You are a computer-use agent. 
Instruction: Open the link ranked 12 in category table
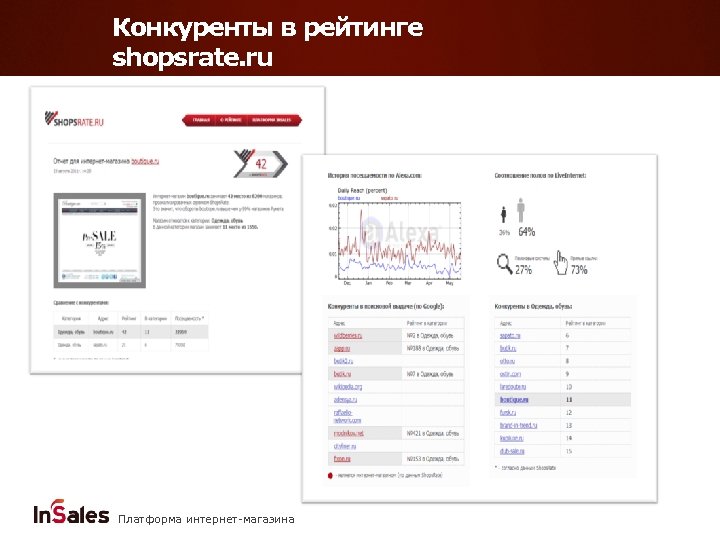click(x=507, y=413)
